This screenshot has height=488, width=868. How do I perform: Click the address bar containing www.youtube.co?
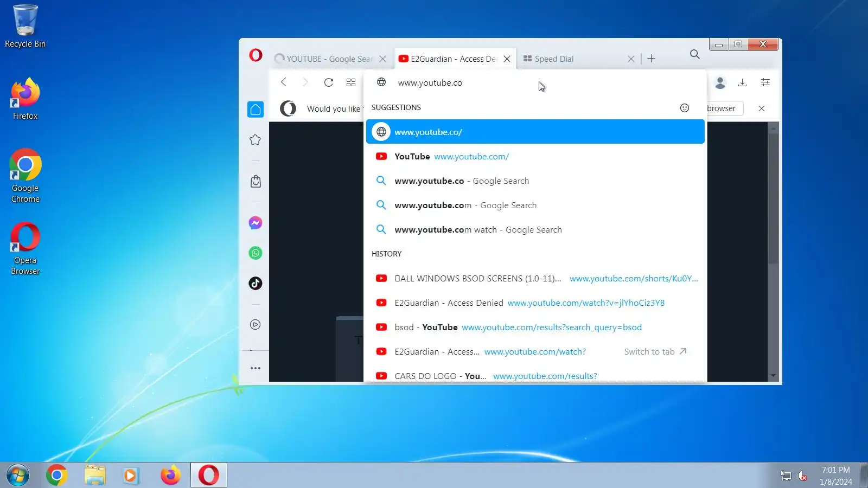(x=535, y=82)
